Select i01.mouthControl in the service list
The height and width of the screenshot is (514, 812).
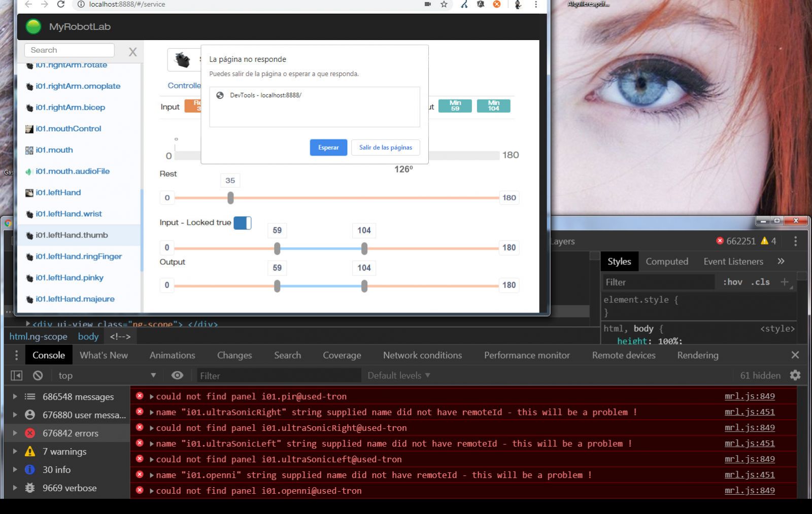point(69,129)
